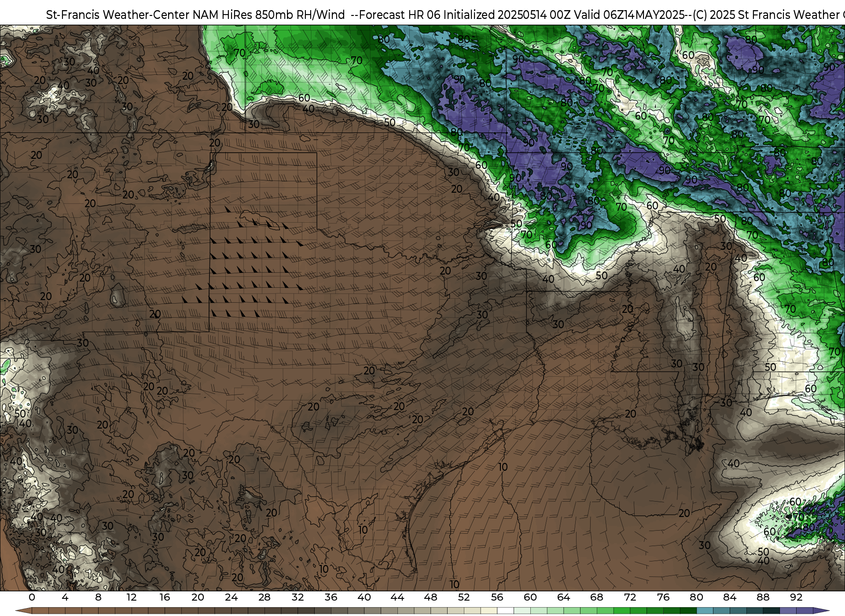The height and width of the screenshot is (616, 845).
Task: Click the colorbar label "68"
Action: click(596, 597)
